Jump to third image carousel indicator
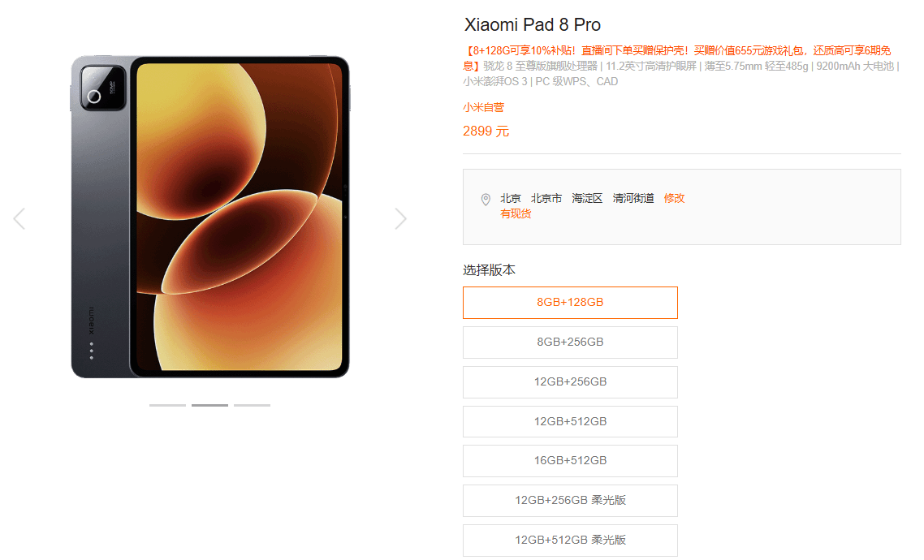924x560 pixels. [x=253, y=405]
